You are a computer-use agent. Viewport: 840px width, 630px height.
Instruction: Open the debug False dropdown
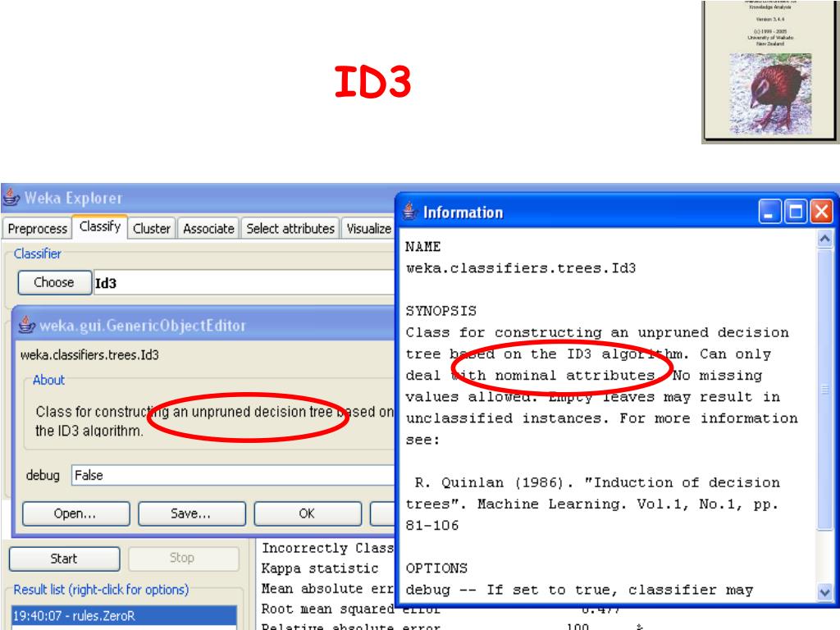233,475
